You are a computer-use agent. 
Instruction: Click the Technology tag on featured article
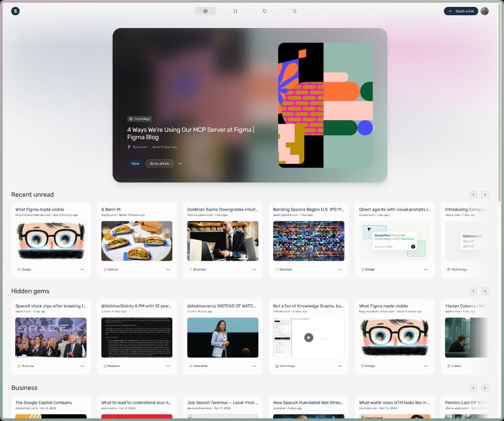coord(139,119)
